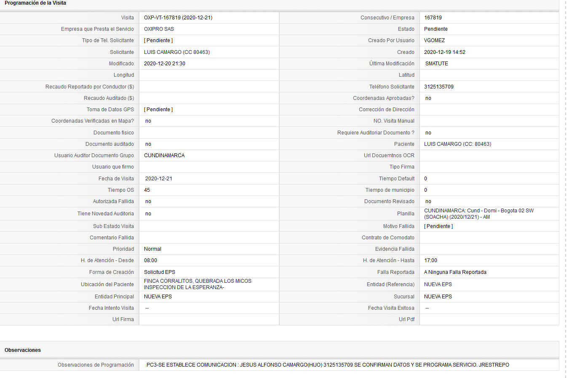Click the company value OXIPRO SAS
The height and width of the screenshot is (378, 588).
pos(159,29)
